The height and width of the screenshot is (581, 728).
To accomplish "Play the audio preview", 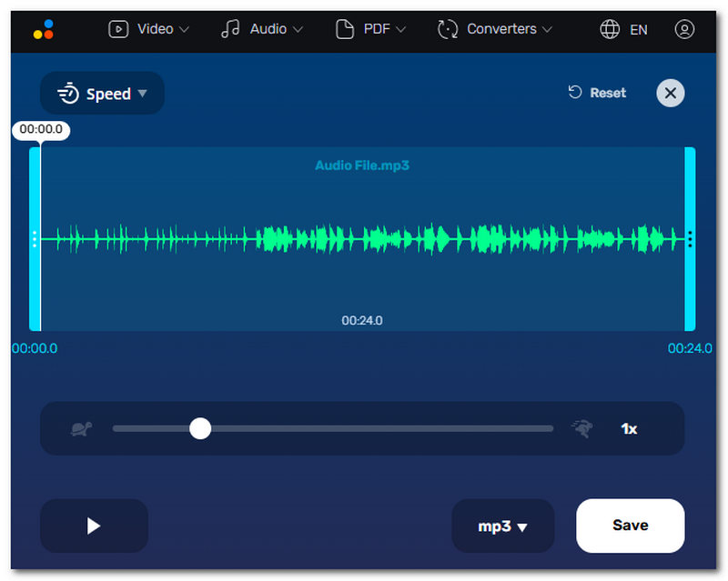I will click(x=95, y=526).
